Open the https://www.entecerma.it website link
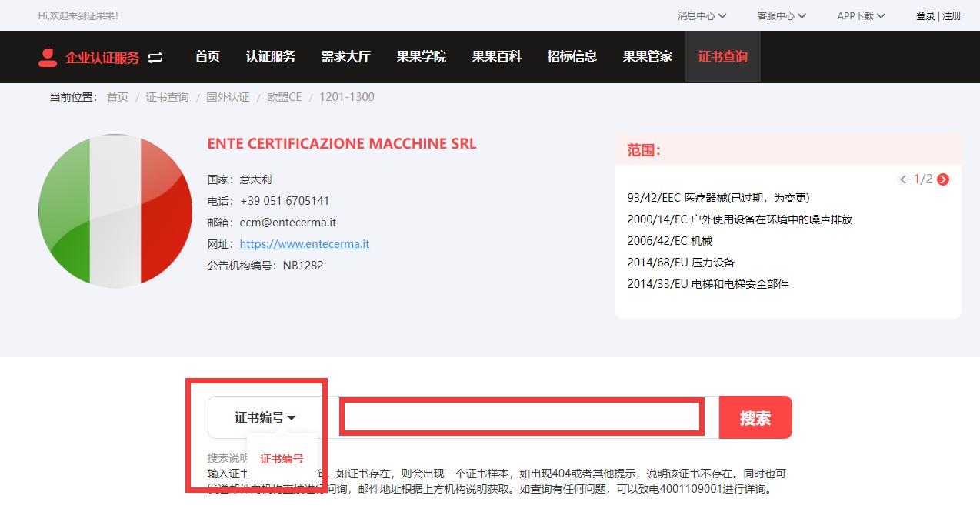 coord(305,244)
